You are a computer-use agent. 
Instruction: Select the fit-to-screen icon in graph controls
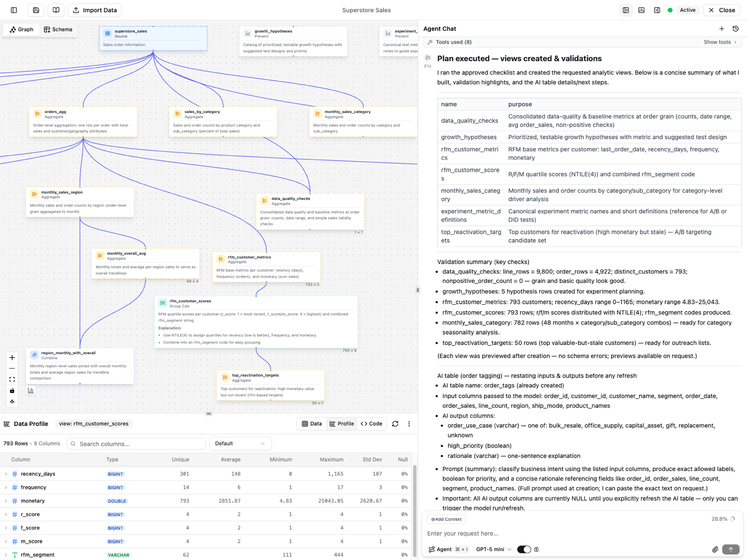point(12,379)
